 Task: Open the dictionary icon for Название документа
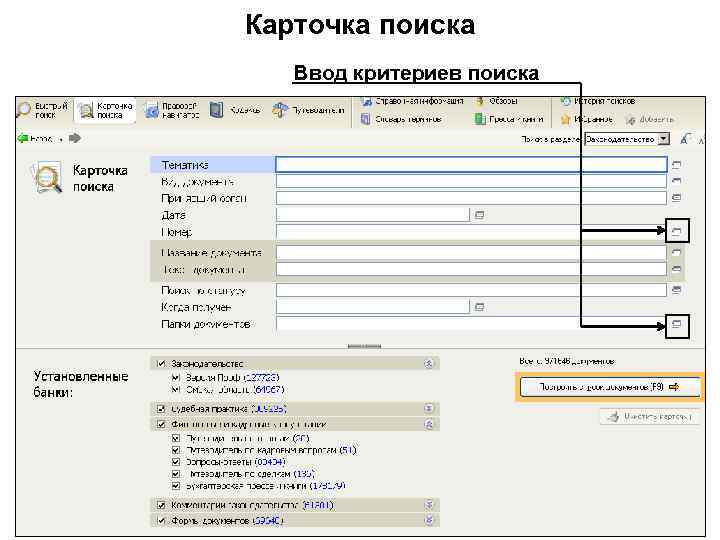point(676,252)
